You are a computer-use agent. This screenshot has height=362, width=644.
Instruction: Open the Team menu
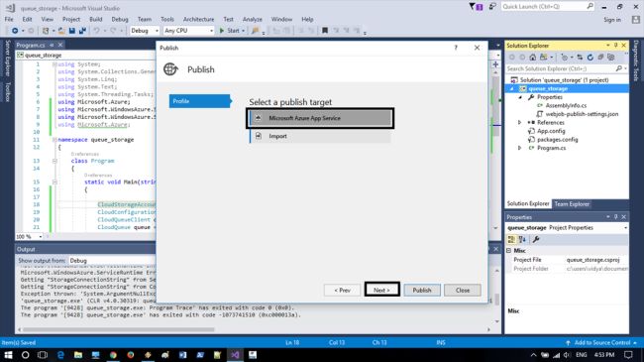point(145,19)
